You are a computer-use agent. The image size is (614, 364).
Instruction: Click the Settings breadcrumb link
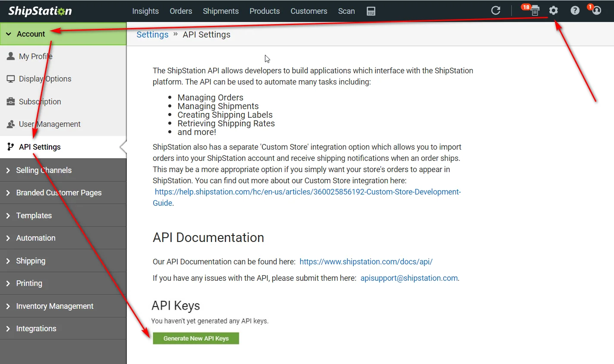click(x=152, y=35)
